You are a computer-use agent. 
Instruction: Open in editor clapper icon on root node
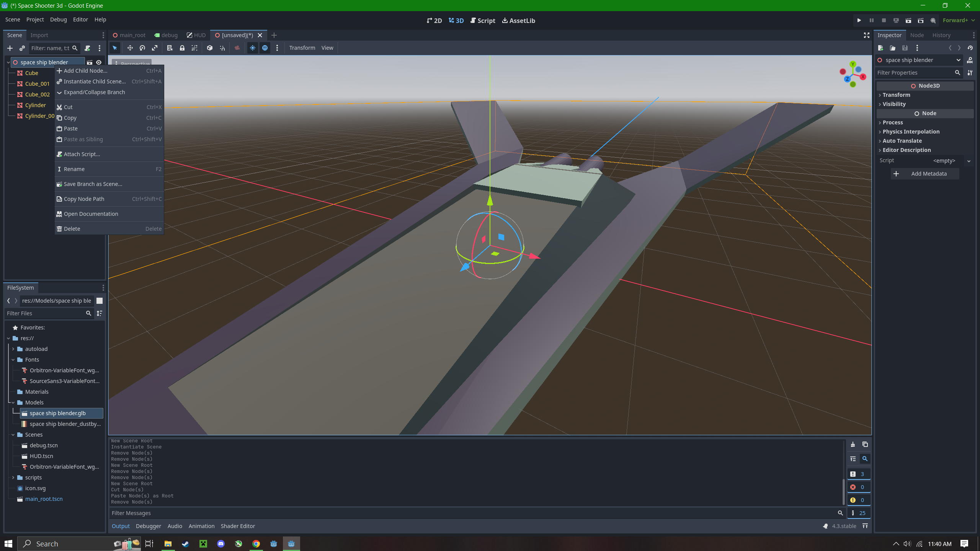click(90, 62)
